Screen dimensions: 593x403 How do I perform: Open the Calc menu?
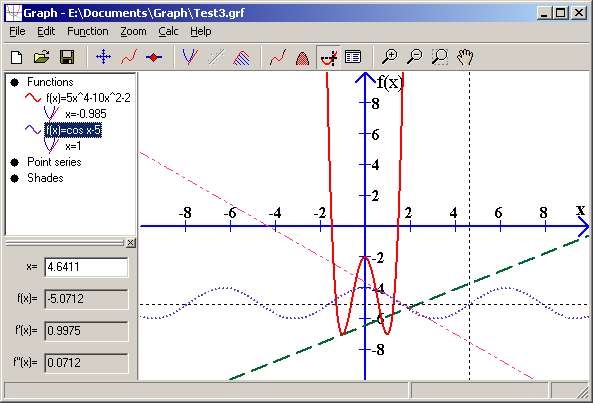[x=168, y=31]
